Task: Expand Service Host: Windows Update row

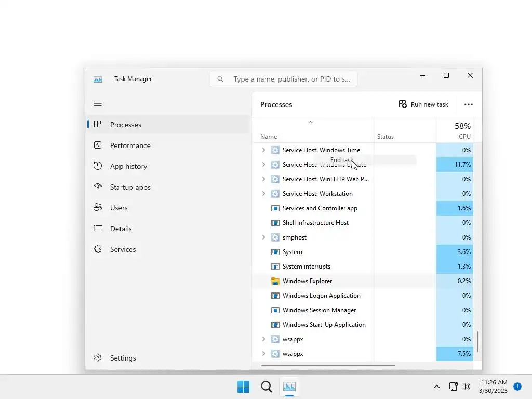Action: (x=263, y=165)
